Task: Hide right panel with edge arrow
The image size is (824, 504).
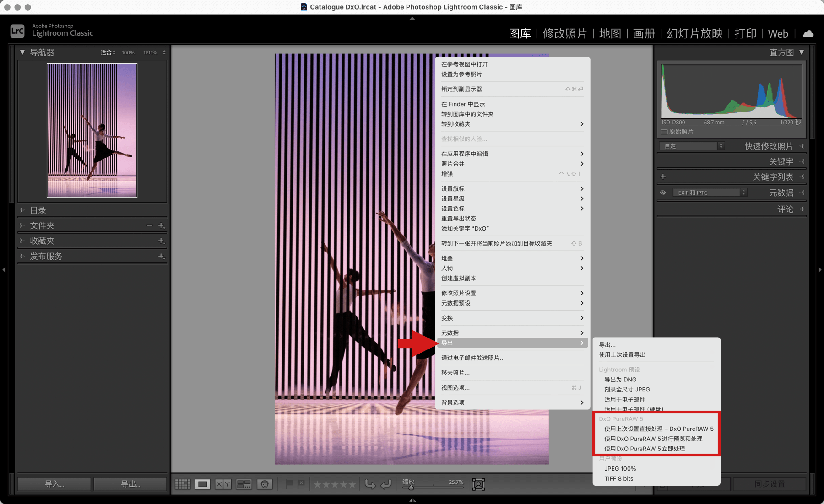Action: pos(820,270)
